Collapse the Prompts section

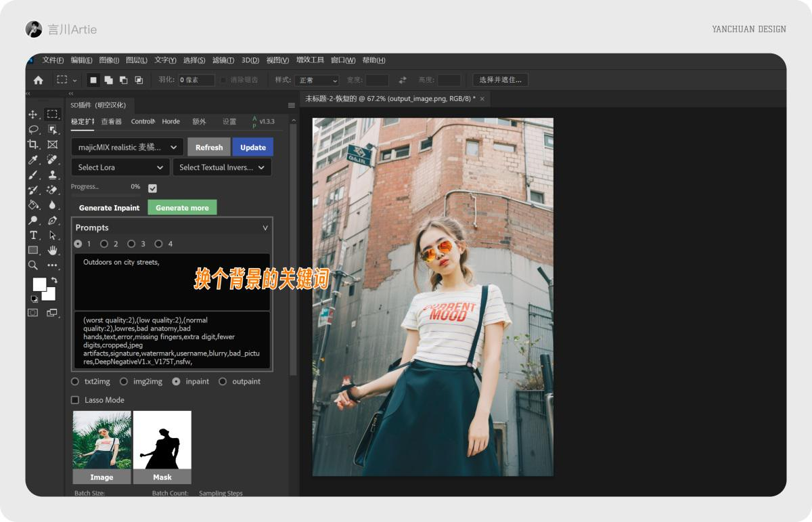click(x=265, y=227)
